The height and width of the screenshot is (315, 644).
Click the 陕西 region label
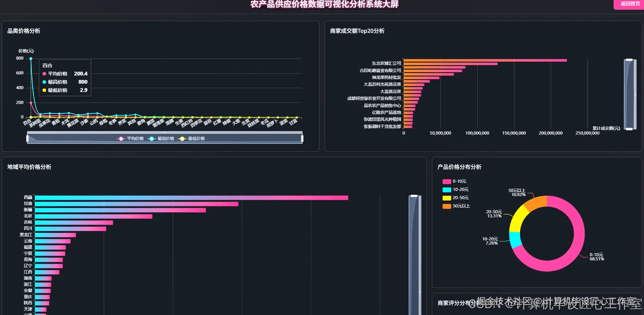[28, 303]
